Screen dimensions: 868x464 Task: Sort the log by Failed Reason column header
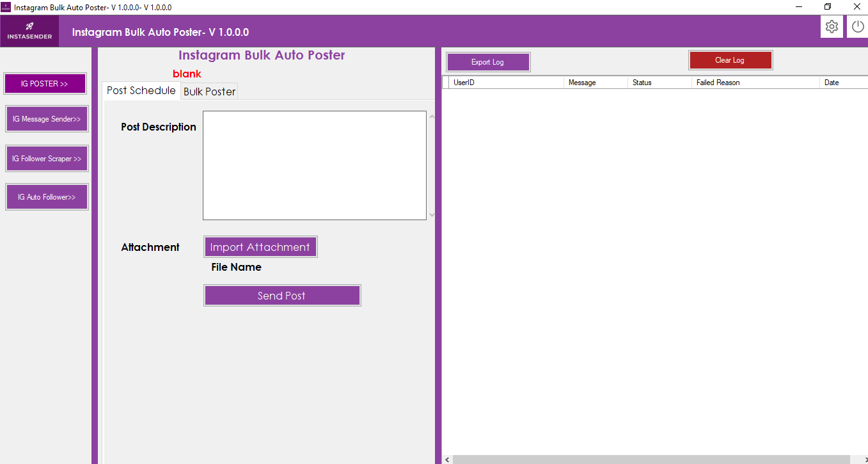pyautogui.click(x=755, y=83)
